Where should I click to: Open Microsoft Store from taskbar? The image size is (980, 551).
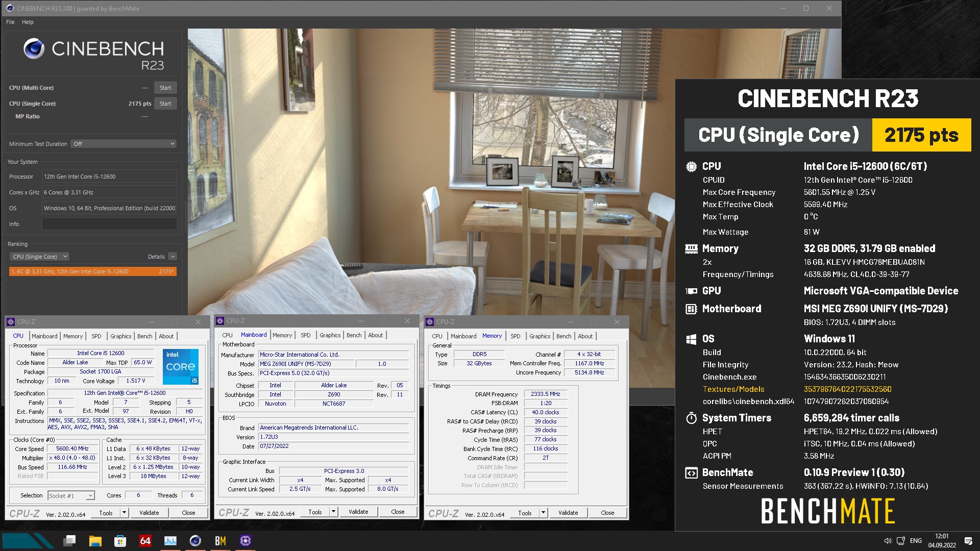120,541
